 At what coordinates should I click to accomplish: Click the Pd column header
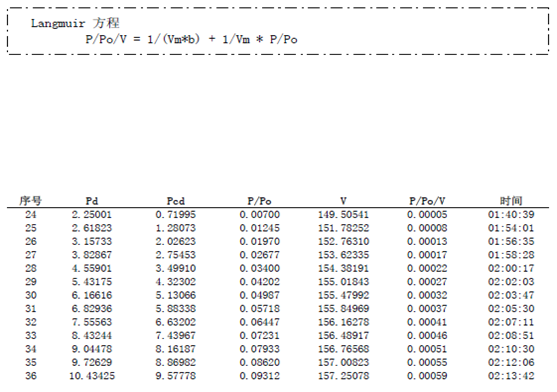click(92, 201)
